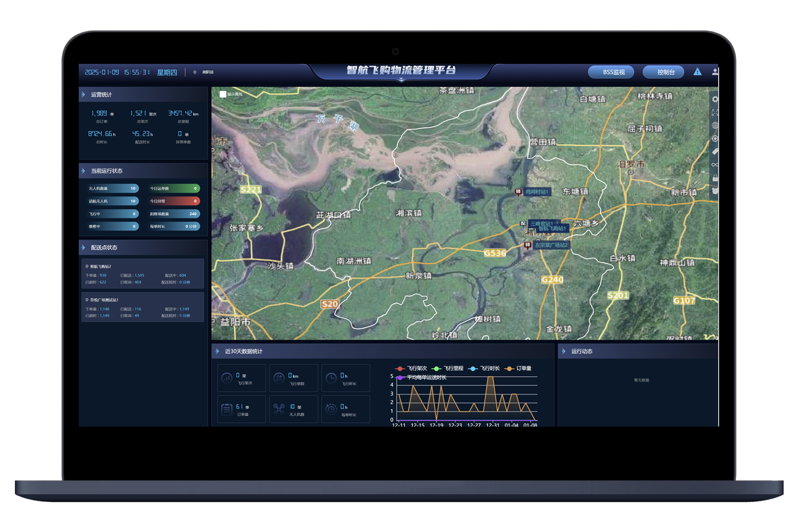Select the 智航飞购站2 delivery station card

pos(143,273)
